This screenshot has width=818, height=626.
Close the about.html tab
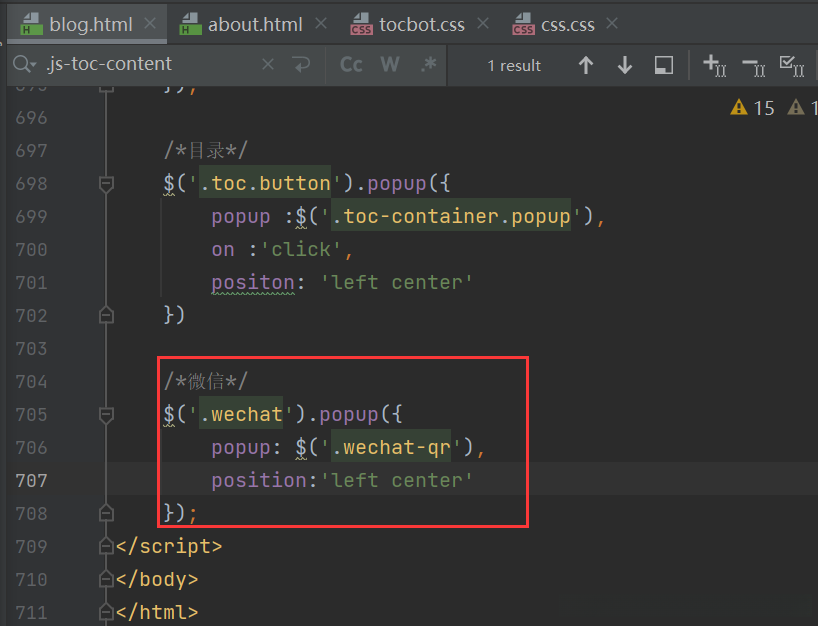tap(321, 23)
